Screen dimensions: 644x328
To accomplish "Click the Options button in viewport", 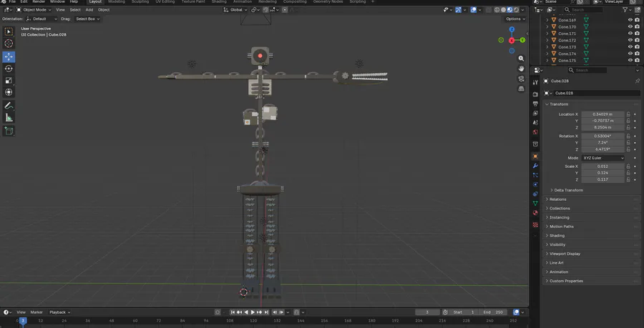I will point(515,19).
